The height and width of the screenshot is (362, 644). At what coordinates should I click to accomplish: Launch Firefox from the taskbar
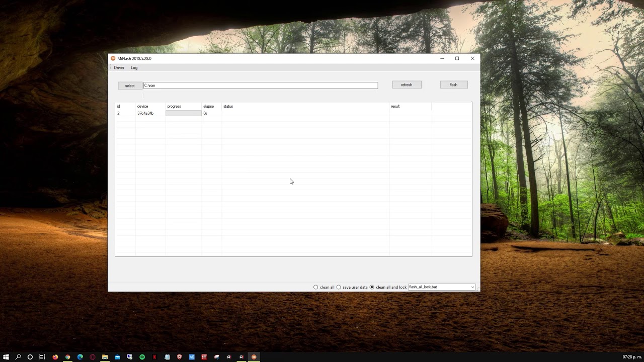click(55, 357)
